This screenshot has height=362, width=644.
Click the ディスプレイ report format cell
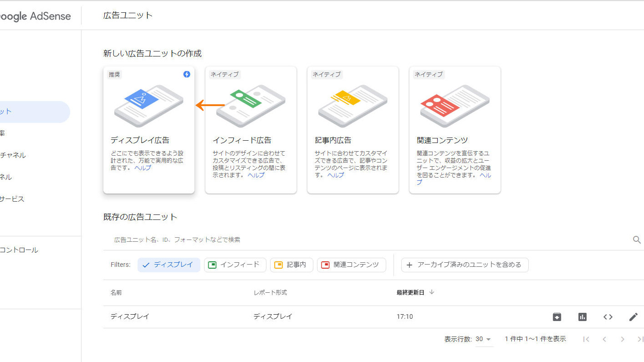[x=273, y=316]
